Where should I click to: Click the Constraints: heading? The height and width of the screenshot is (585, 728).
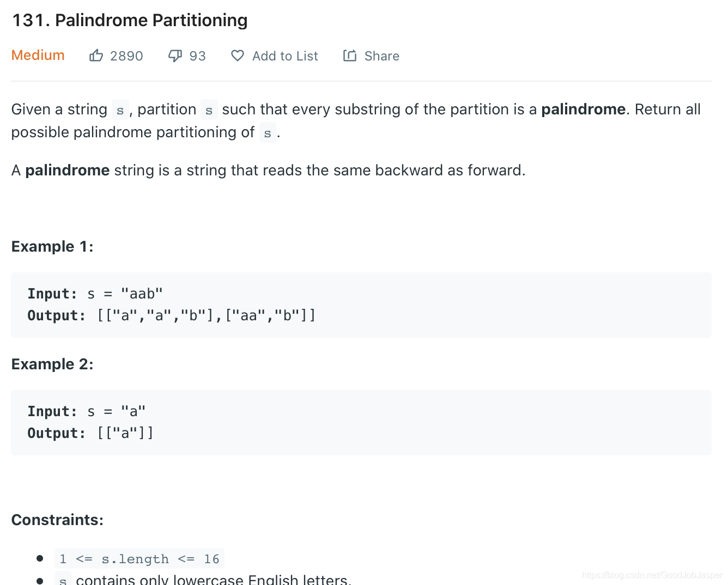coord(57,520)
